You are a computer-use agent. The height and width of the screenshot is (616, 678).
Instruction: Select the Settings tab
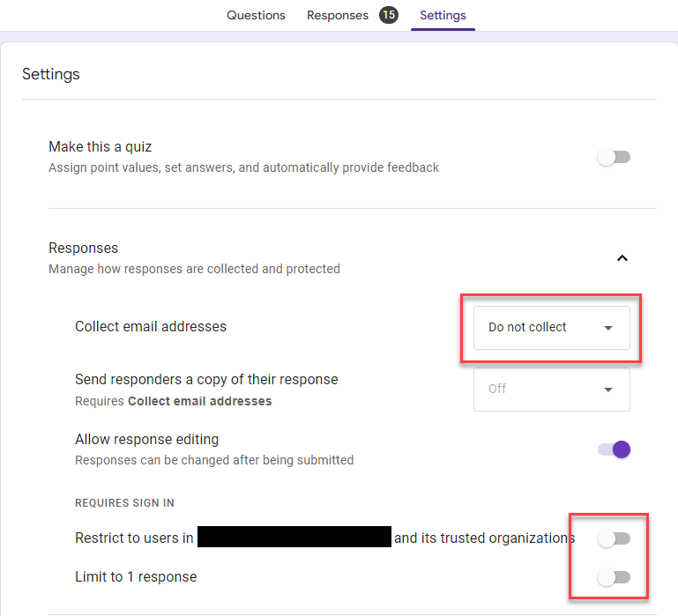[443, 15]
